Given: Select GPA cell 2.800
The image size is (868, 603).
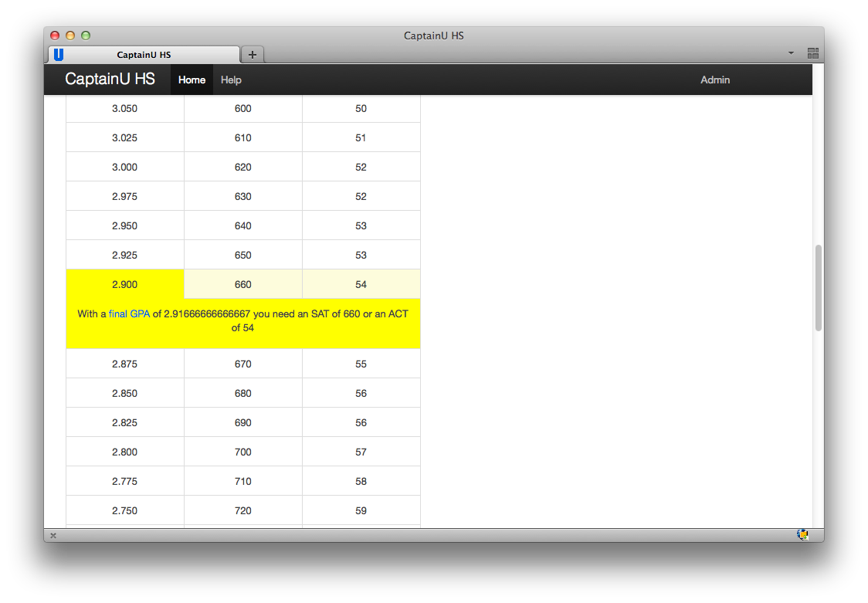Looking at the screenshot, I should pos(125,452).
